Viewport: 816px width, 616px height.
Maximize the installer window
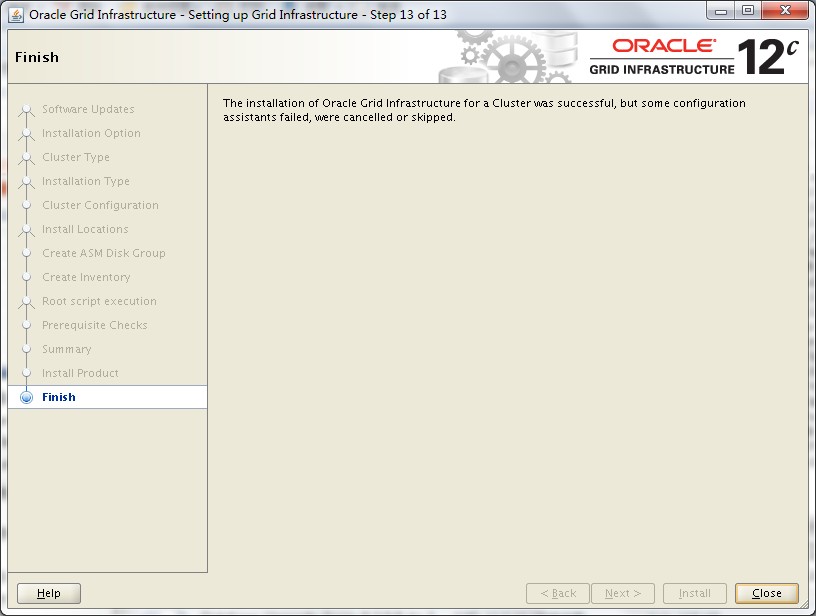pos(748,11)
